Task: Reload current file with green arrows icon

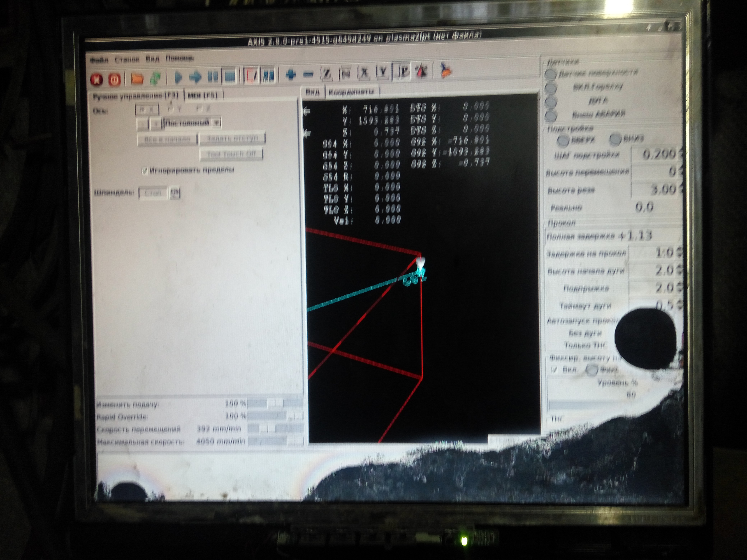Action: (x=155, y=78)
